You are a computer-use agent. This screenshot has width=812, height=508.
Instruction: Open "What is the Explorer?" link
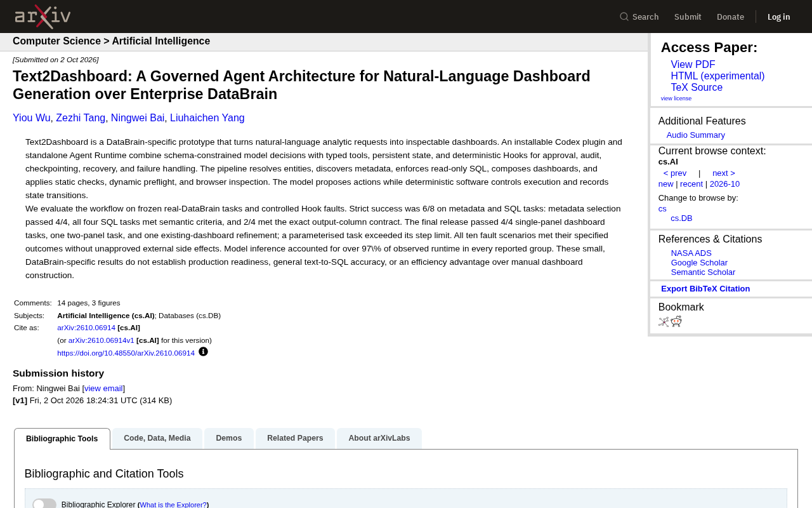(173, 505)
